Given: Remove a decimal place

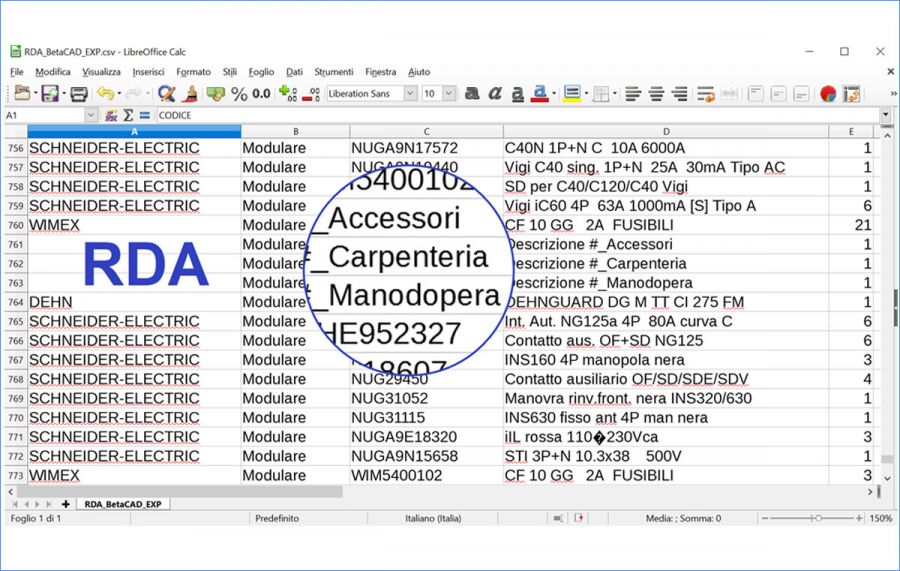Looking at the screenshot, I should click(311, 94).
